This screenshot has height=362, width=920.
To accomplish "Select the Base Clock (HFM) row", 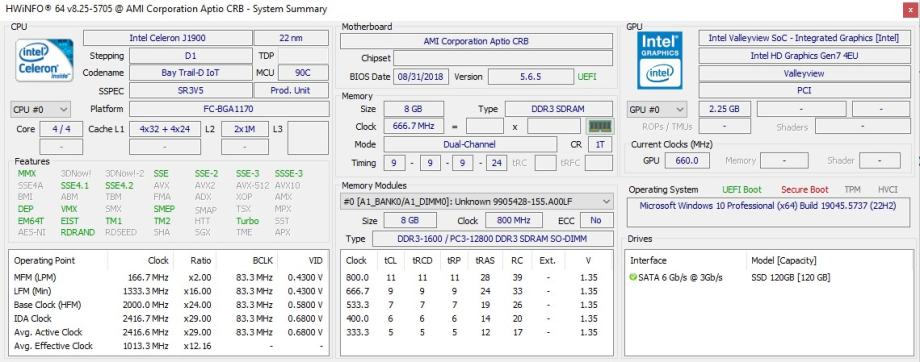I will pyautogui.click(x=169, y=305).
